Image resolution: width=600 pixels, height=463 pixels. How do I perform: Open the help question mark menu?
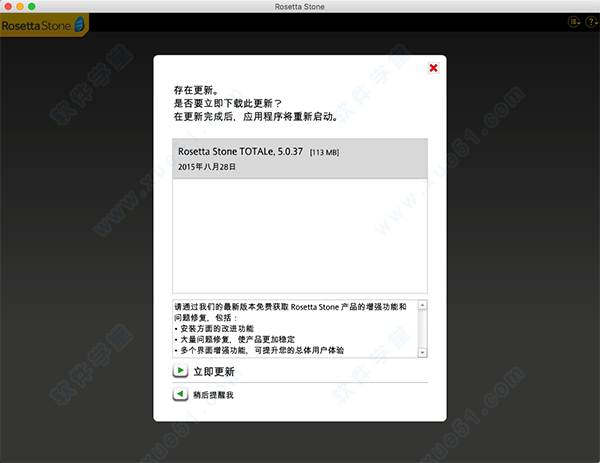[592, 22]
